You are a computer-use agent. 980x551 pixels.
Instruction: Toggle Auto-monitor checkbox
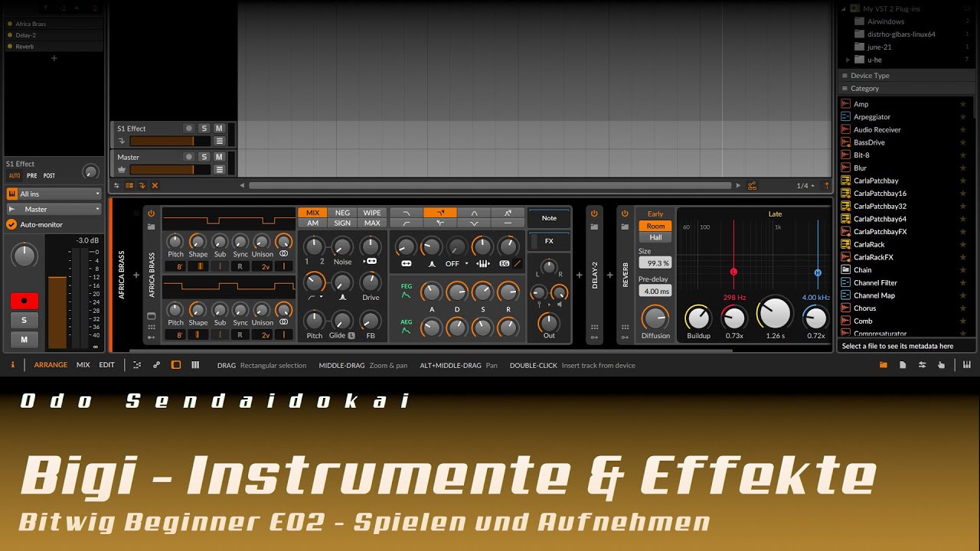[x=11, y=224]
